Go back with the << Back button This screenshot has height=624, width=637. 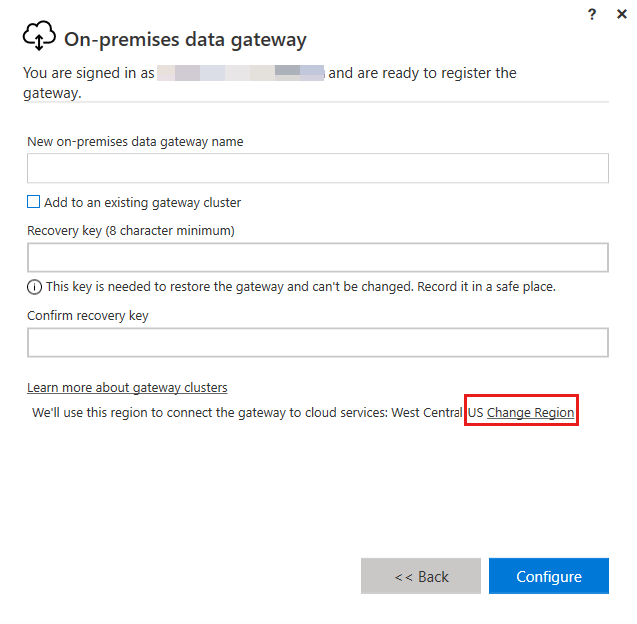tap(421, 577)
